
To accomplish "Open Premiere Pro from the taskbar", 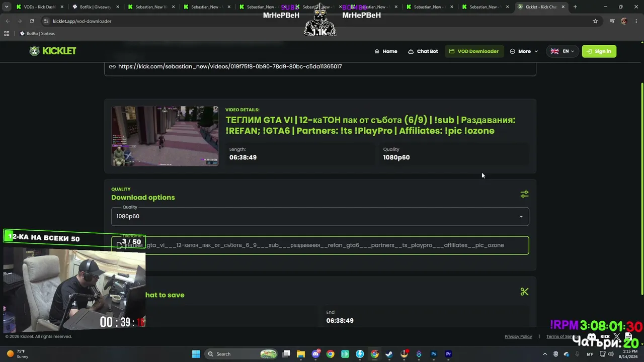I will [x=448, y=354].
